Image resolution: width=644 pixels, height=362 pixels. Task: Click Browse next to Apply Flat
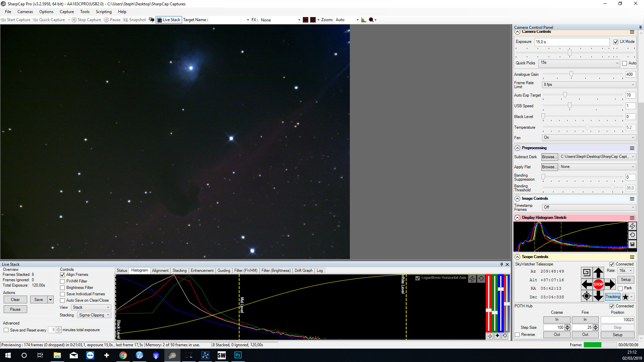[x=549, y=167]
